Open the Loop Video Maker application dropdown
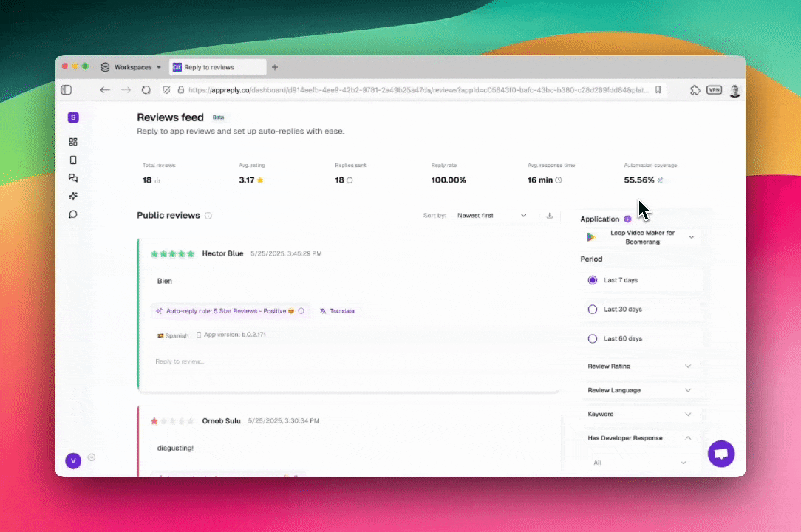Viewport: 801px width, 532px height. click(x=641, y=237)
